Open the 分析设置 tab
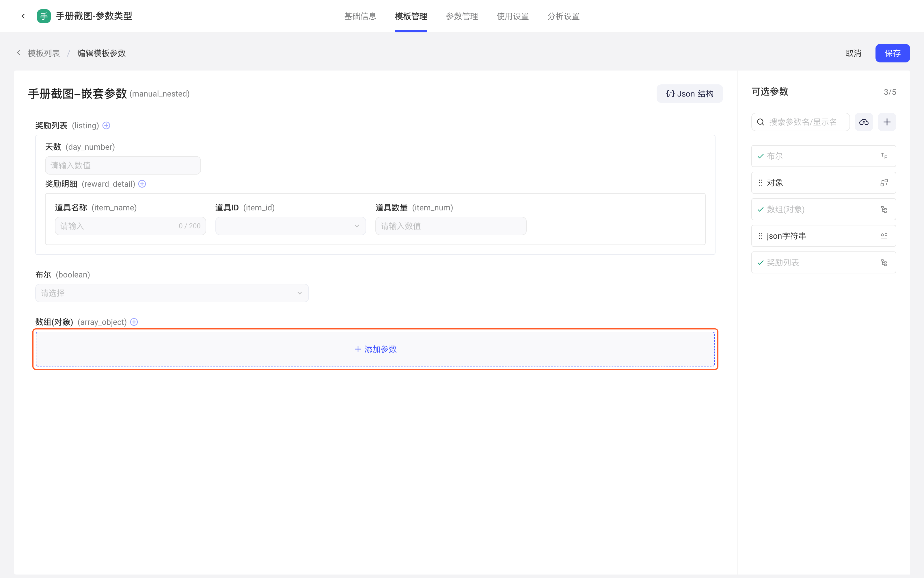The width and height of the screenshot is (924, 578). pos(563,16)
